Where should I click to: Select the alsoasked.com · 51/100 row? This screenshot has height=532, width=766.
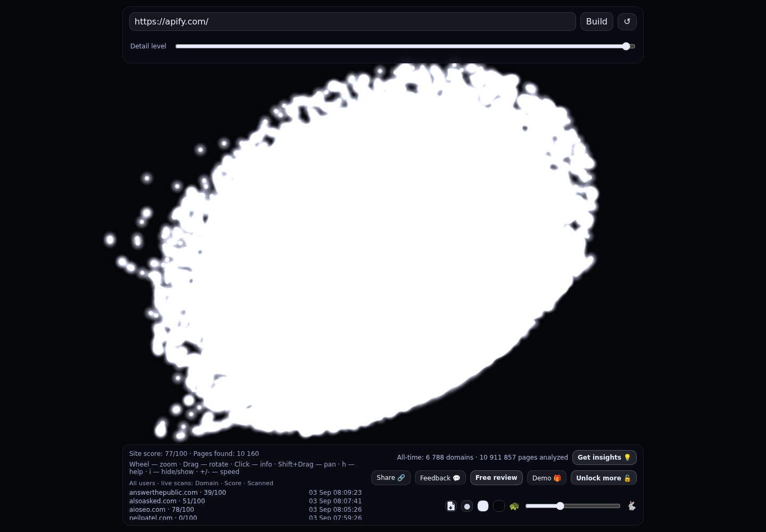pos(245,501)
